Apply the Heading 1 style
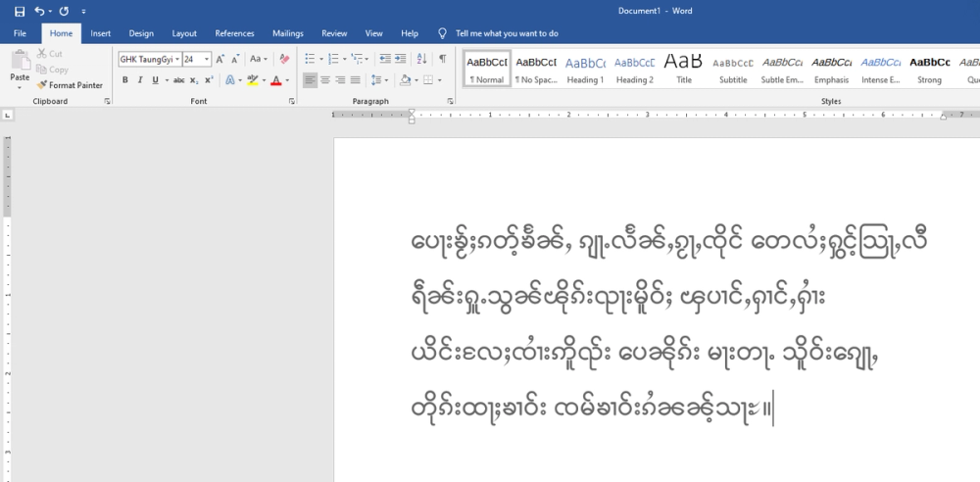 point(585,69)
